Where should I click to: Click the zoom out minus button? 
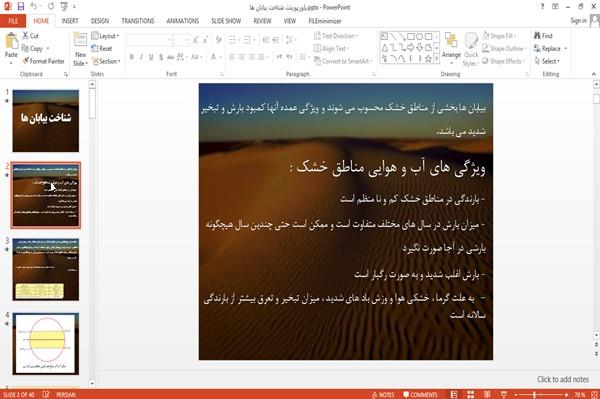tap(516, 394)
